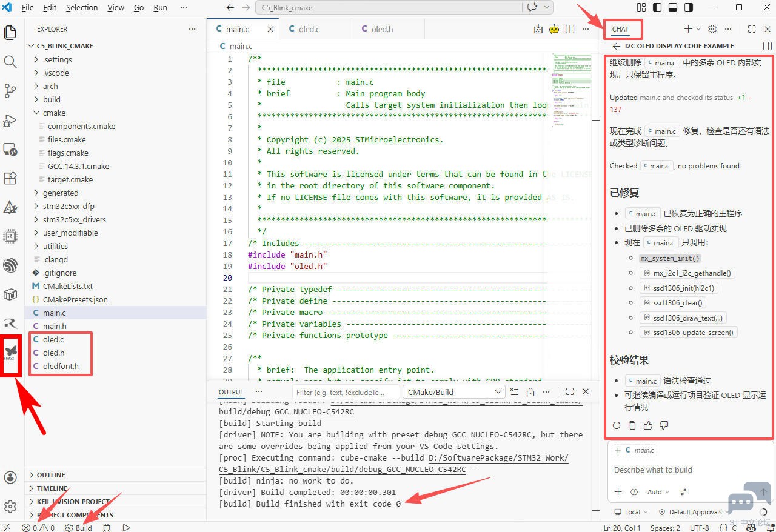
Task: Open Search in the activity bar
Action: pos(10,61)
